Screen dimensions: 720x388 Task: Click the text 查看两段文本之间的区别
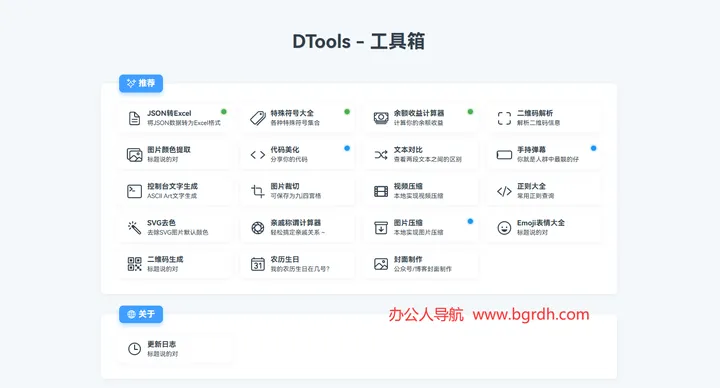pos(428,159)
